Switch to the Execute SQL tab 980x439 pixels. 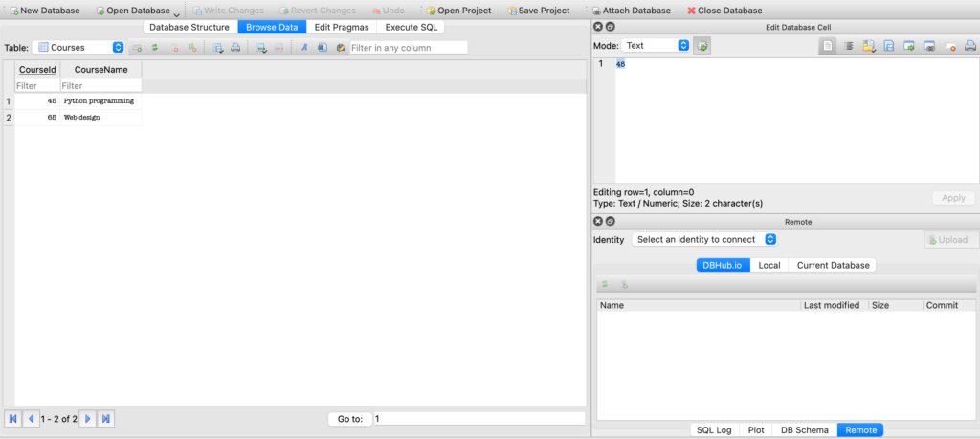click(x=412, y=27)
